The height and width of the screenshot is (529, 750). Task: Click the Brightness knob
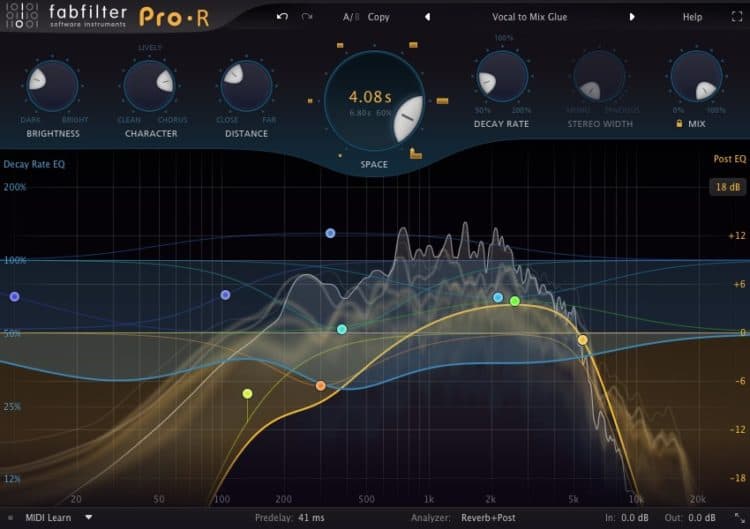tap(52, 86)
